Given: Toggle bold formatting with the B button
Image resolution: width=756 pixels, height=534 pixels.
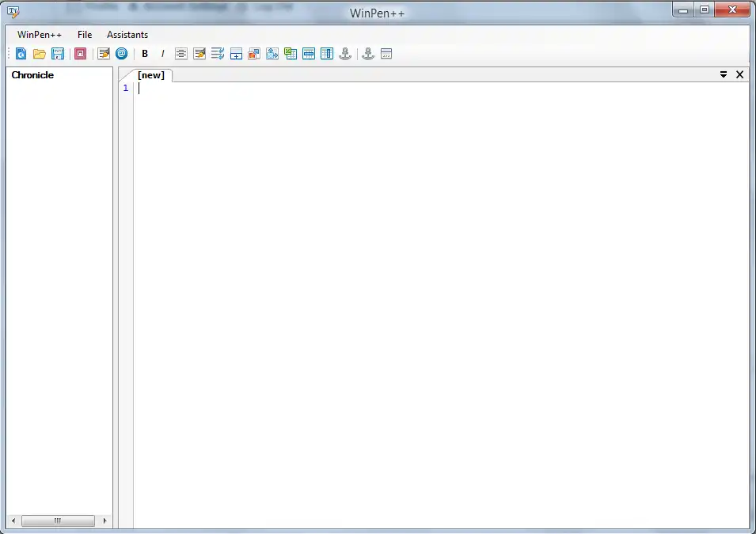Looking at the screenshot, I should [x=145, y=54].
